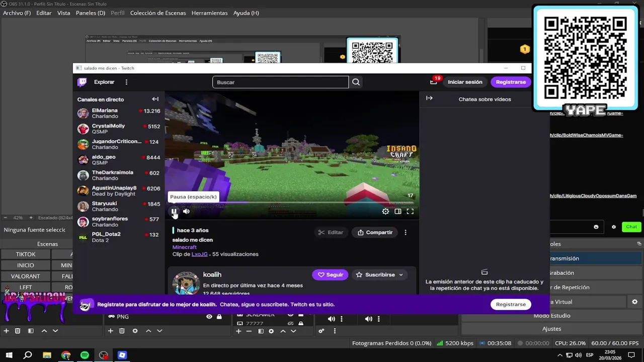This screenshot has height=362, width=644.
Task: Delete source with trash icon below PNG
Action: click(122, 331)
